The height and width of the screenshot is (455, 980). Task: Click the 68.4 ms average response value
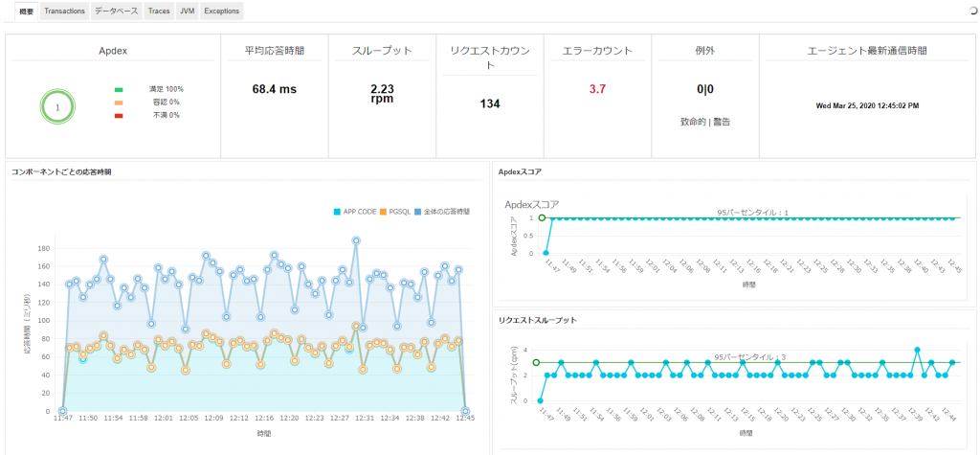(x=275, y=89)
